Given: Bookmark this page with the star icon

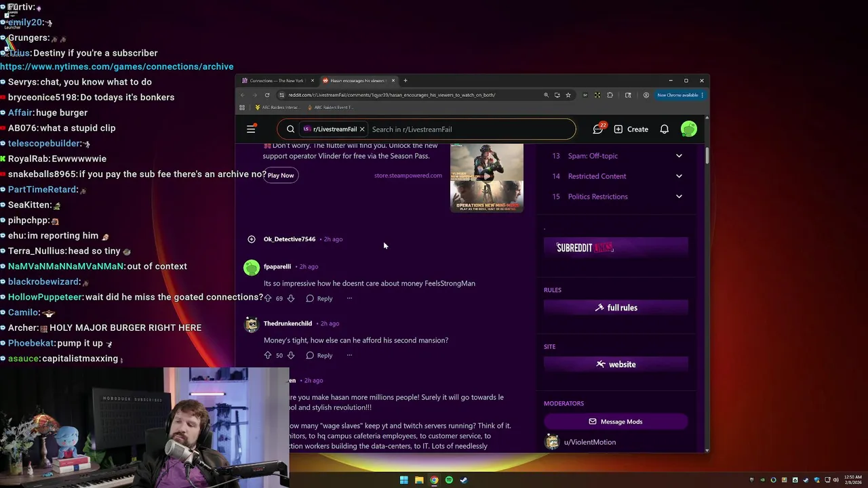Looking at the screenshot, I should [568, 95].
